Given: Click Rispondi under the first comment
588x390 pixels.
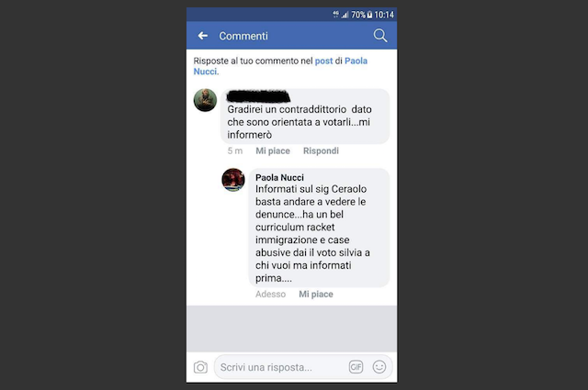Looking at the screenshot, I should [321, 150].
